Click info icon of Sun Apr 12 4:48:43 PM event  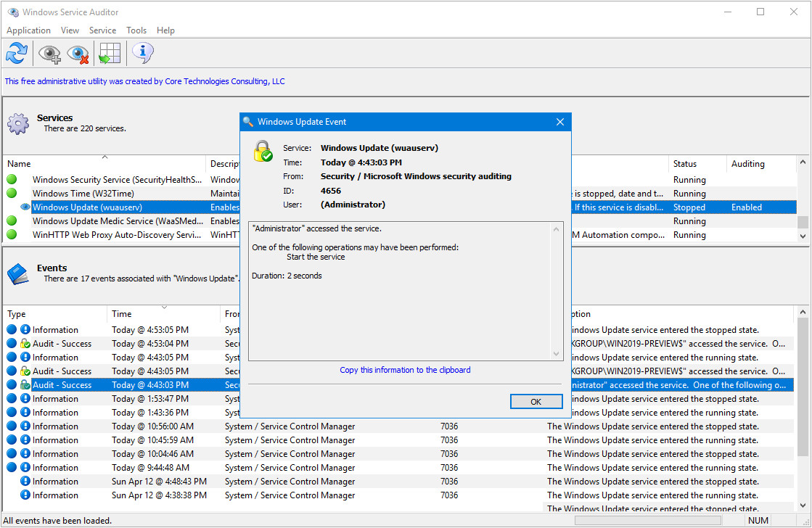pos(25,481)
